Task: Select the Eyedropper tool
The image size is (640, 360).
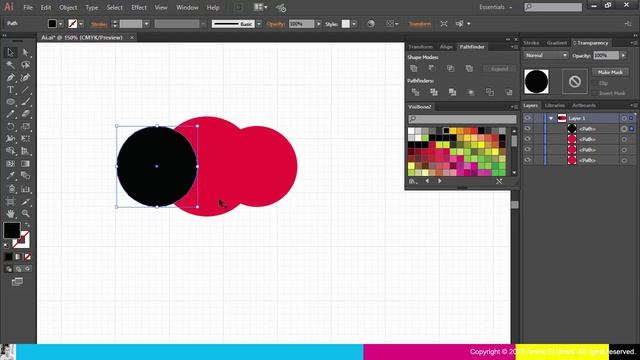Action: pyautogui.click(x=11, y=176)
